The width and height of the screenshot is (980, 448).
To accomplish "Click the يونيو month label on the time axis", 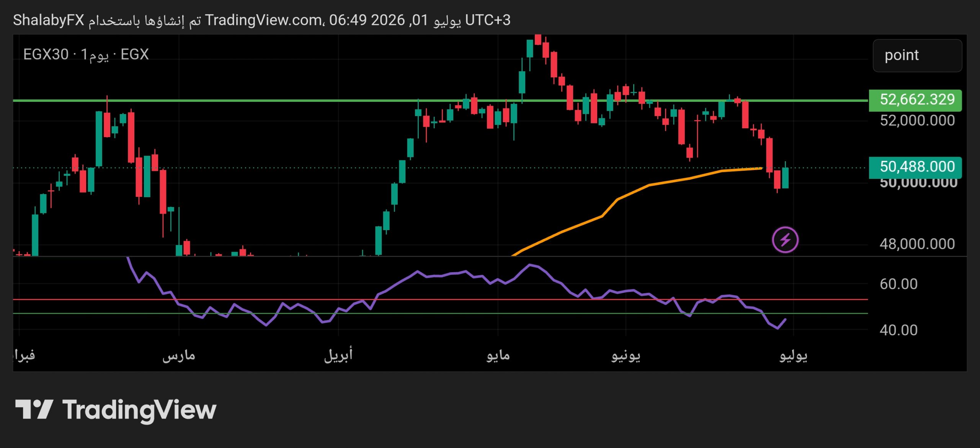I will tap(626, 356).
